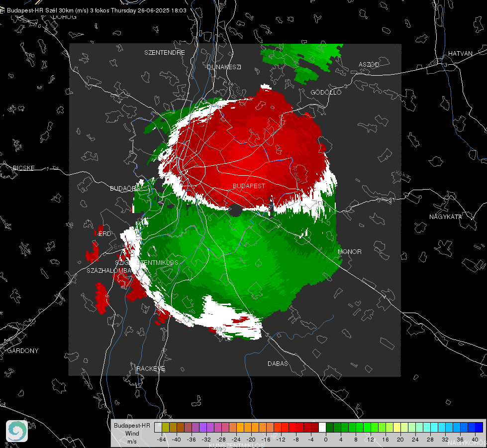This screenshot has width=487, height=448.
Task: Click the -20 legend value
Action: [x=251, y=440]
